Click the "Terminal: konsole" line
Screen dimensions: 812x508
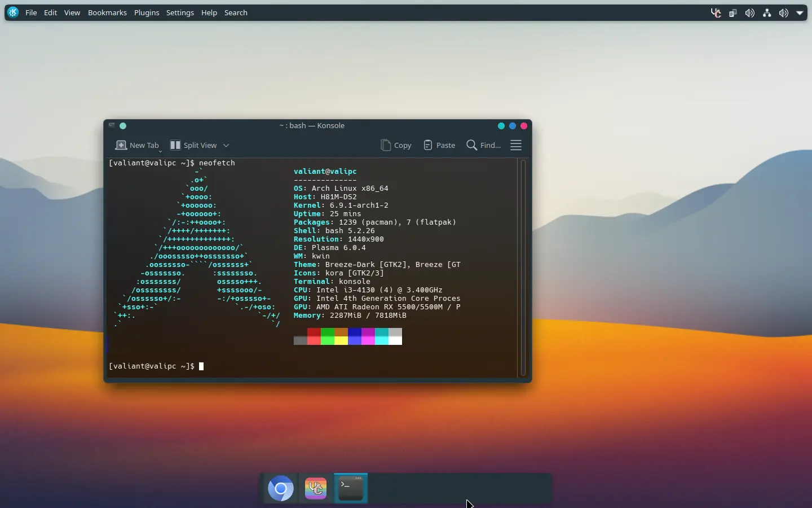[332, 281]
